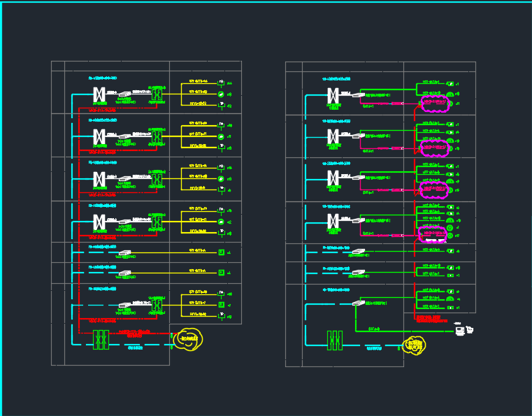The width and height of the screenshot is (532, 416).
Task: Select the topmost magenta revision cloud
Action: [435, 104]
